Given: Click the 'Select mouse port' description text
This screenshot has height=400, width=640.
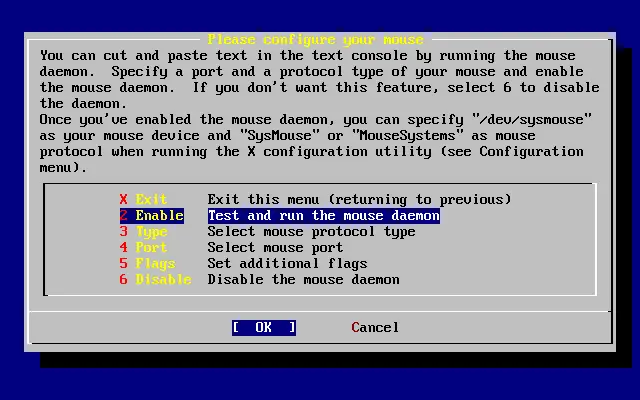Looking at the screenshot, I should point(275,248).
